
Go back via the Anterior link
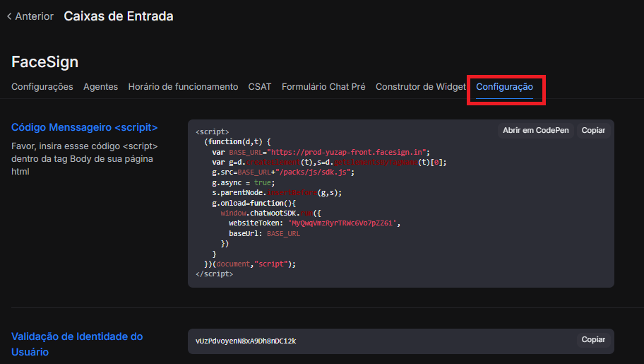click(34, 16)
